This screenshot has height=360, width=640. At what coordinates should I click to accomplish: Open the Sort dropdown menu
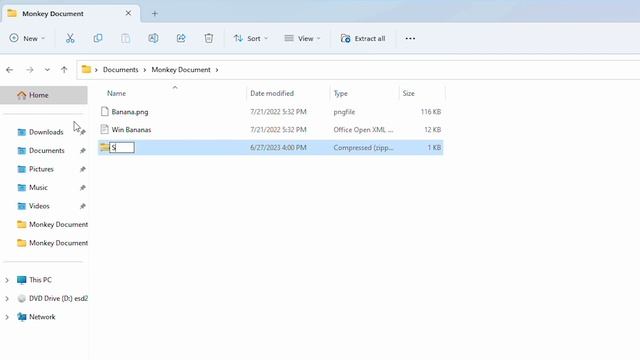pos(251,38)
